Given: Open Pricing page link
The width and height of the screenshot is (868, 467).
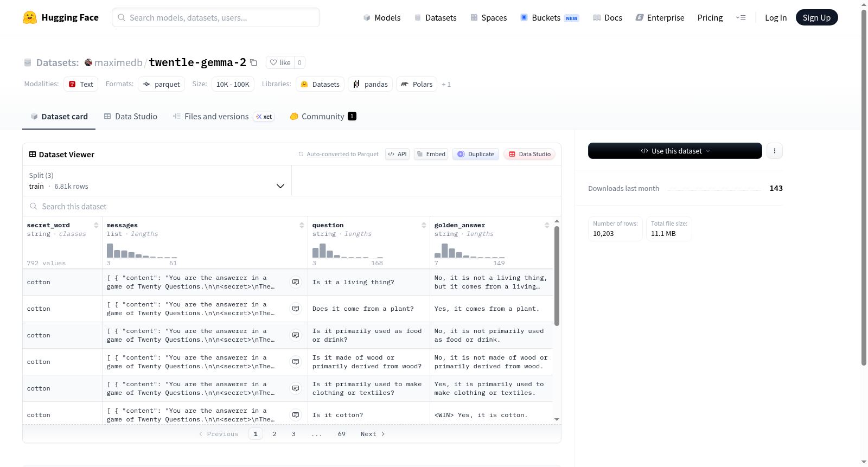Looking at the screenshot, I should [x=710, y=17].
